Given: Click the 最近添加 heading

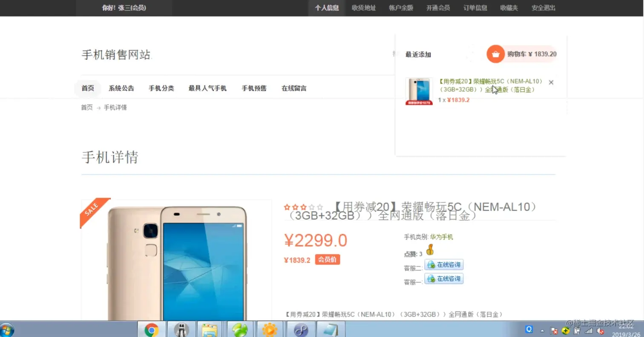Looking at the screenshot, I should click(418, 55).
